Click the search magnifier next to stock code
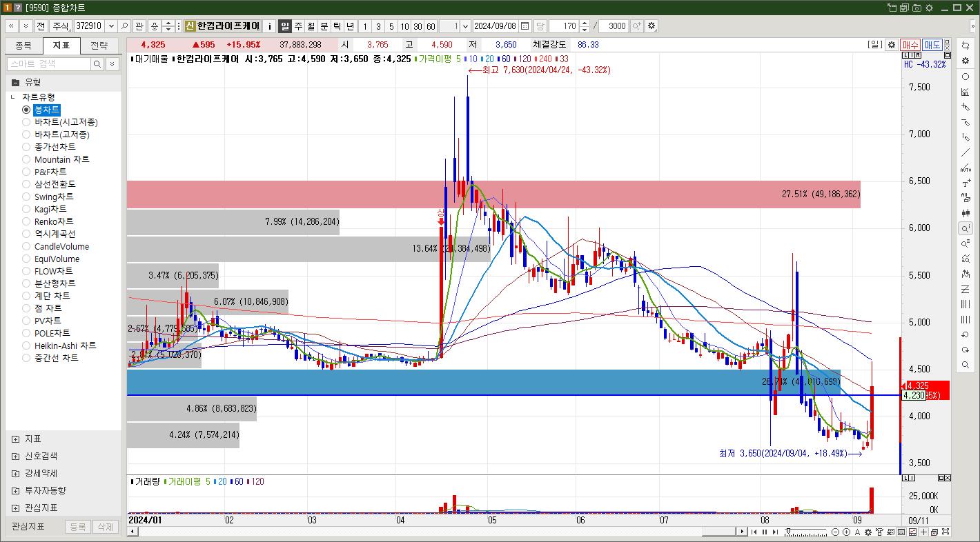 [125, 26]
